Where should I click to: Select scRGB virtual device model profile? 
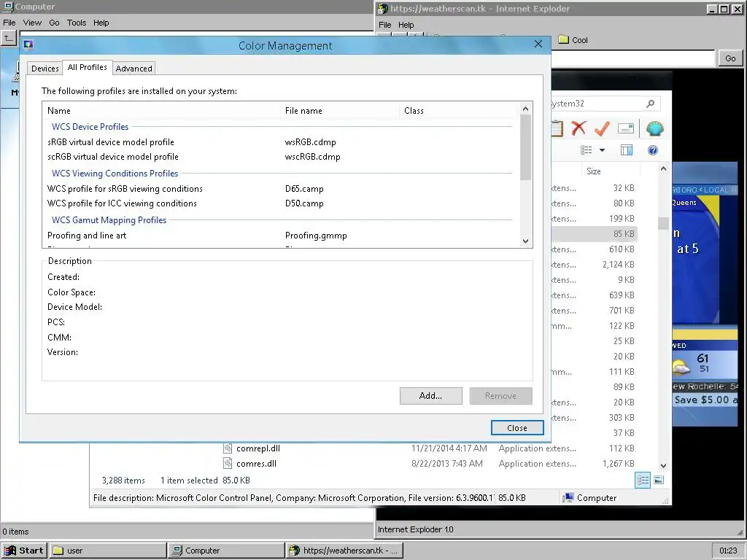(279, 157)
